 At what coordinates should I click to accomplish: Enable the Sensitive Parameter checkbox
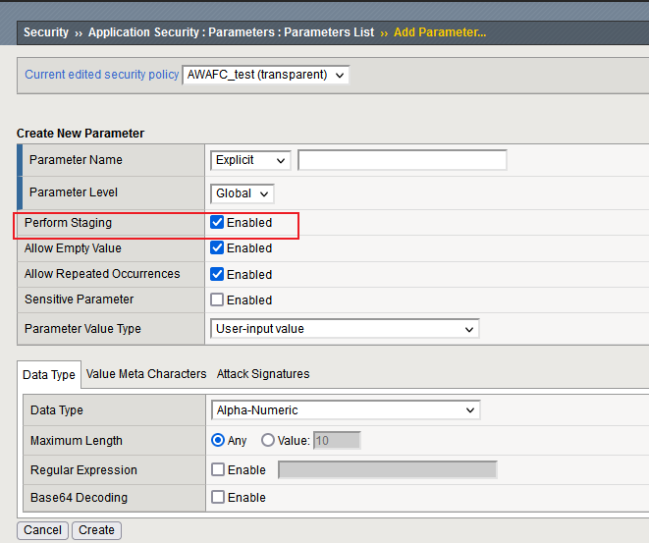pyautogui.click(x=217, y=300)
